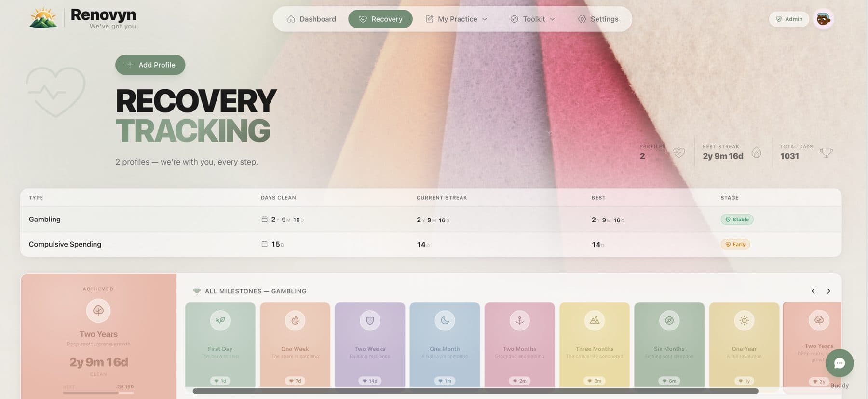Click the One Week flame icon

tap(295, 320)
